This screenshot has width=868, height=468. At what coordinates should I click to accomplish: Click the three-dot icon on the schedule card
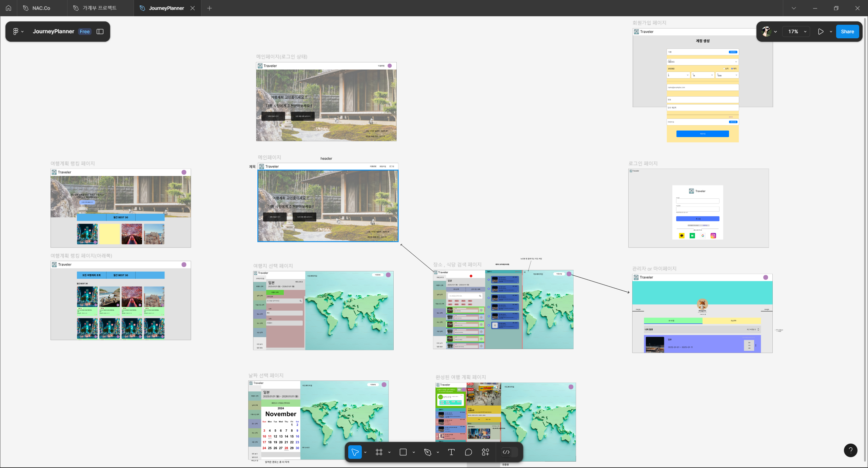click(756, 345)
